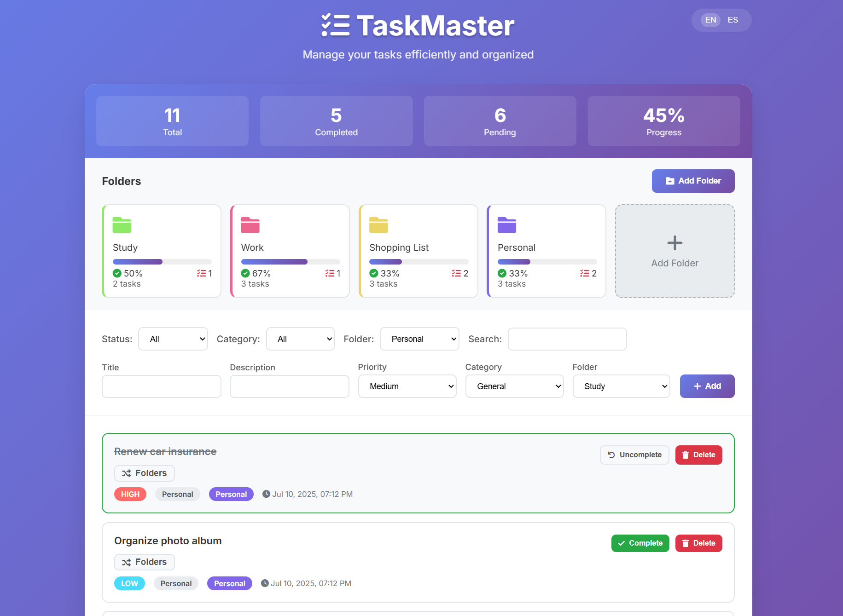Screen dimensions: 843x616
Task: Click clock icon on Organize photo album task
Action: coord(265,583)
